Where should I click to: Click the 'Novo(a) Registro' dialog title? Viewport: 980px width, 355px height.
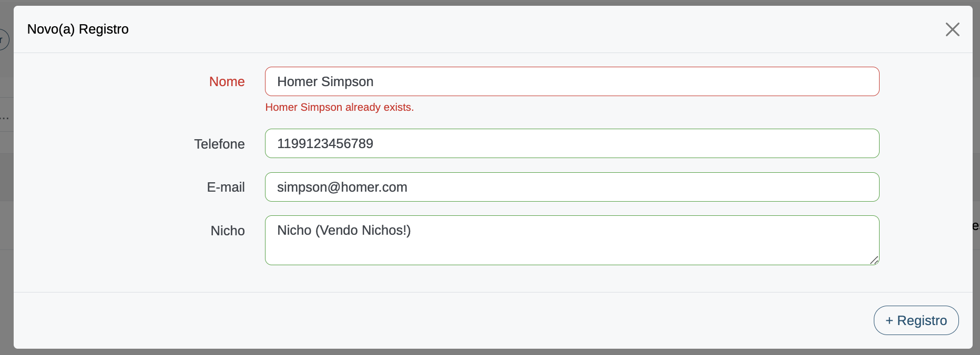pyautogui.click(x=78, y=29)
